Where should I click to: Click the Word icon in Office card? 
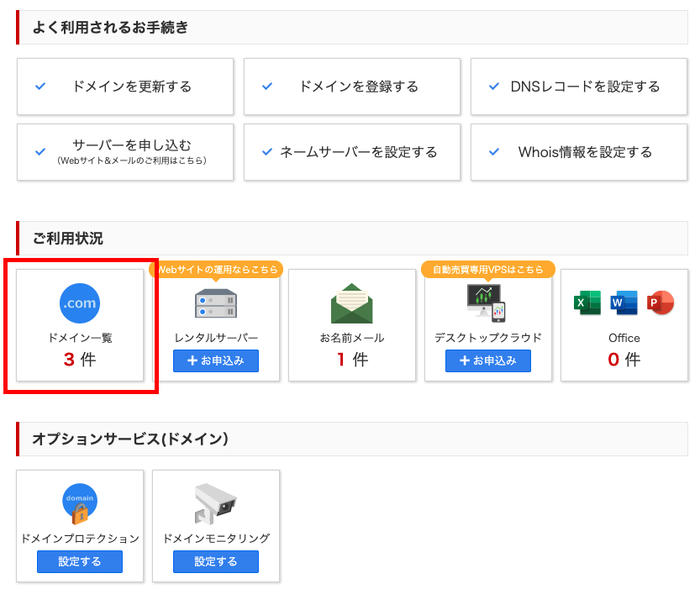pyautogui.click(x=624, y=302)
